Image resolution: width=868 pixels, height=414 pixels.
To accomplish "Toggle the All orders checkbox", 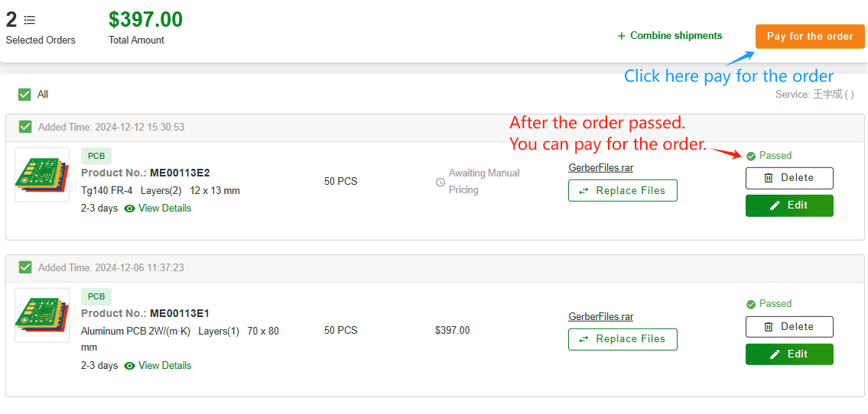I will [24, 95].
